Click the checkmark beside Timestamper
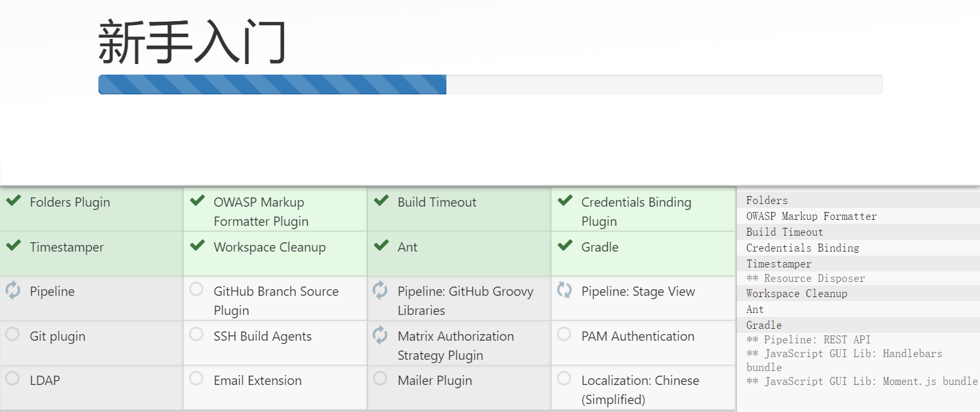The image size is (980, 412). (13, 246)
